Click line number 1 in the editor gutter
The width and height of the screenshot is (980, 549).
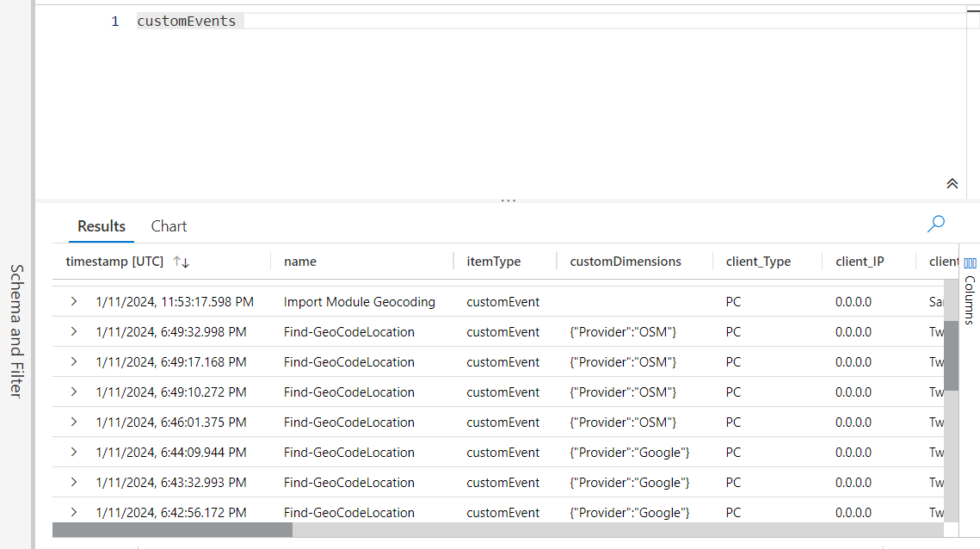pos(115,22)
